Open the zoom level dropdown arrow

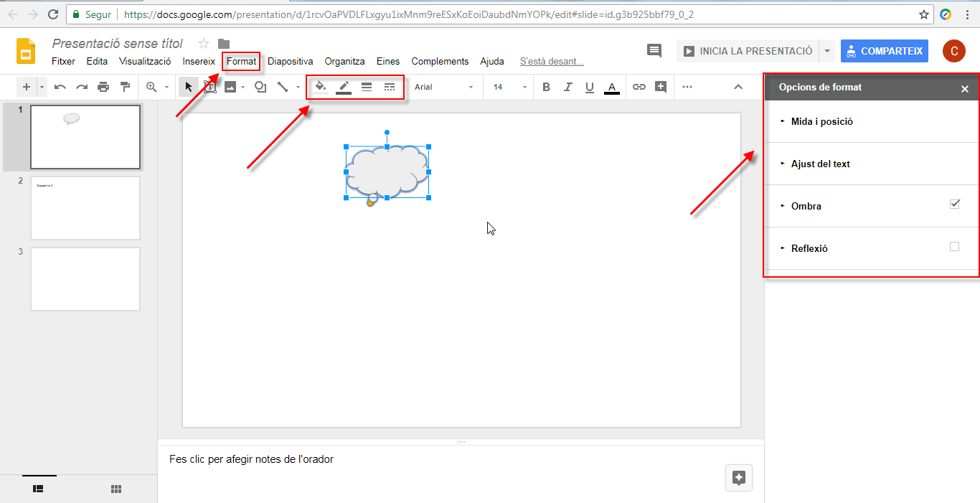coord(166,88)
